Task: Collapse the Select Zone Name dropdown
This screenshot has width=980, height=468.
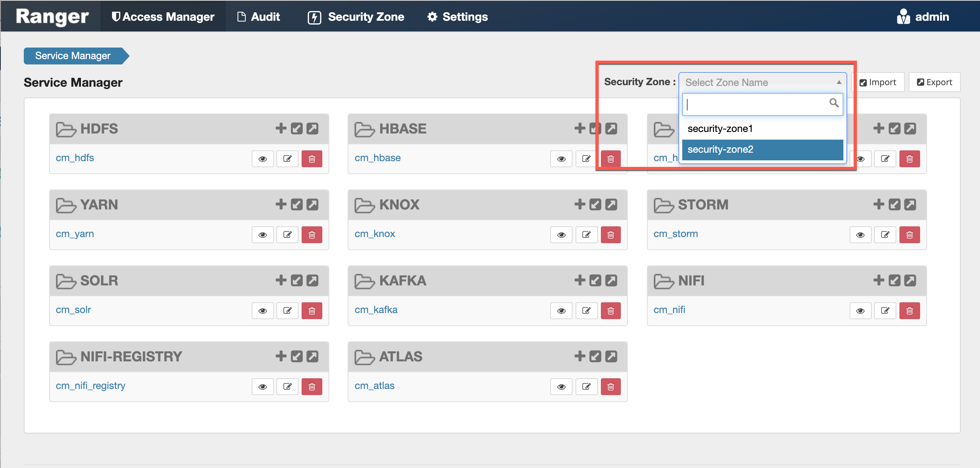Action: 839,82
